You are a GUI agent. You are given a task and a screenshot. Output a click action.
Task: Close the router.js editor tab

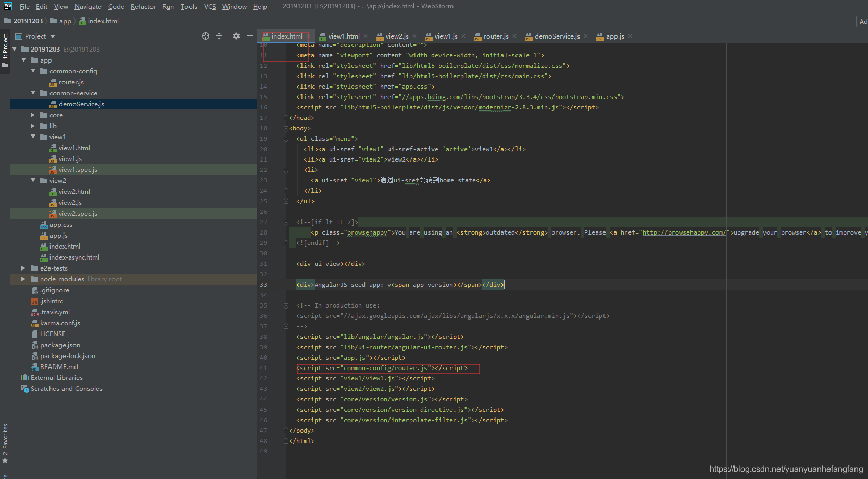(514, 36)
